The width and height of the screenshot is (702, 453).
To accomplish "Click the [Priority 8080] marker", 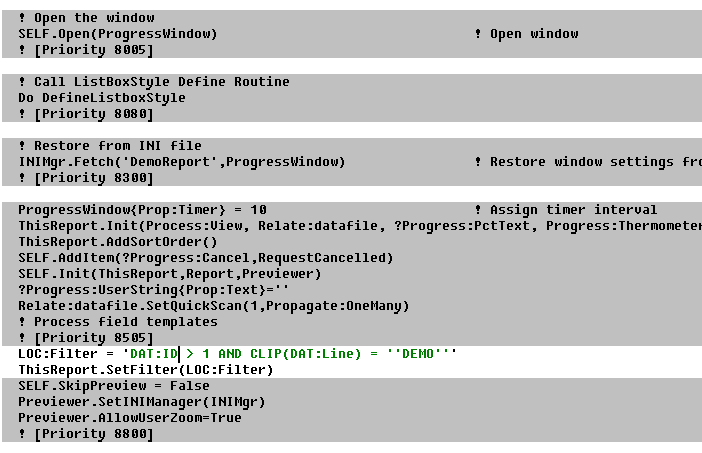I will 94,114.
